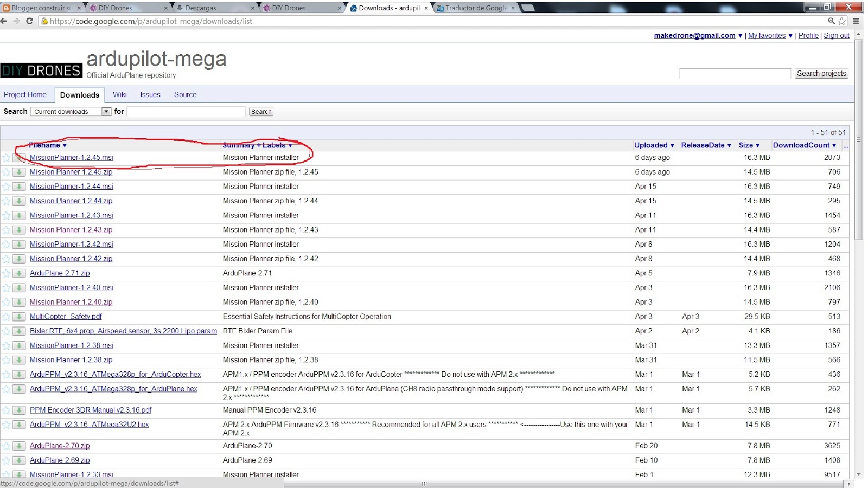Click the Search projects button
The width and height of the screenshot is (868, 488).
821,74
